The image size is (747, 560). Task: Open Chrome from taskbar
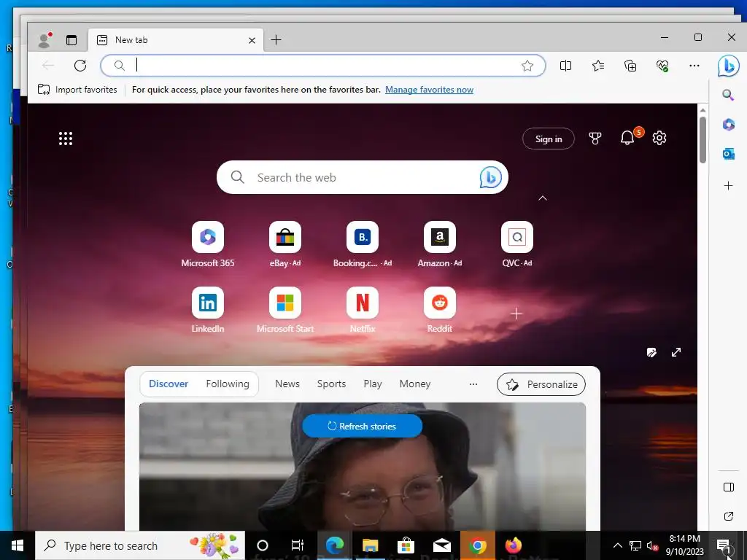477,545
